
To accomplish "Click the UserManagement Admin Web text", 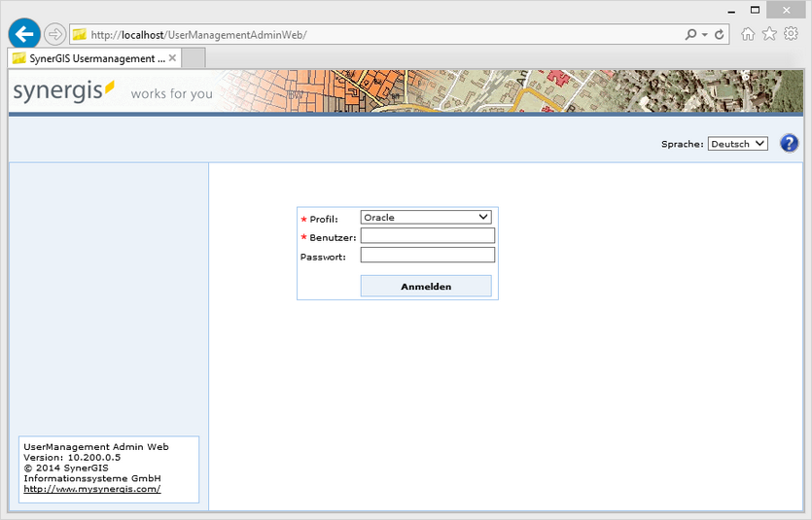I will [x=96, y=446].
